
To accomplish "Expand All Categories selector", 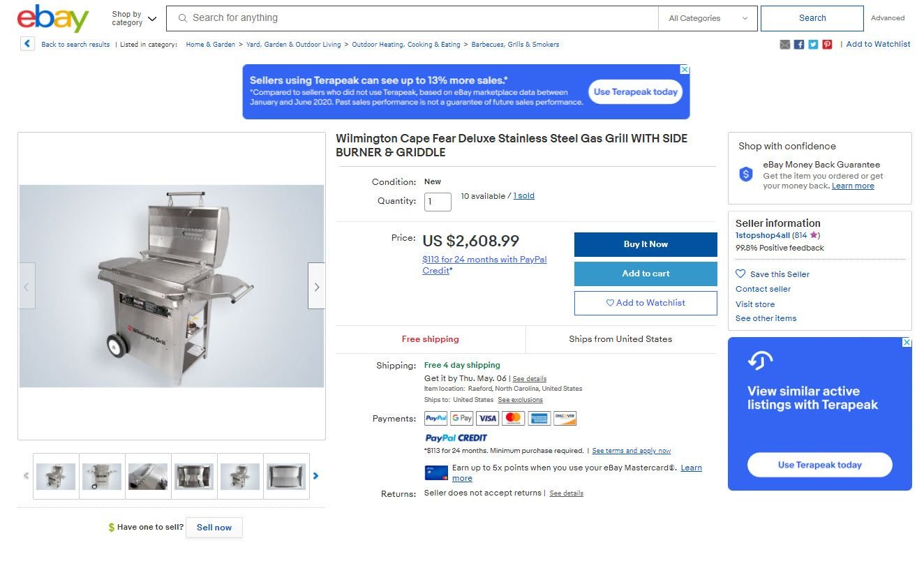I will click(708, 19).
